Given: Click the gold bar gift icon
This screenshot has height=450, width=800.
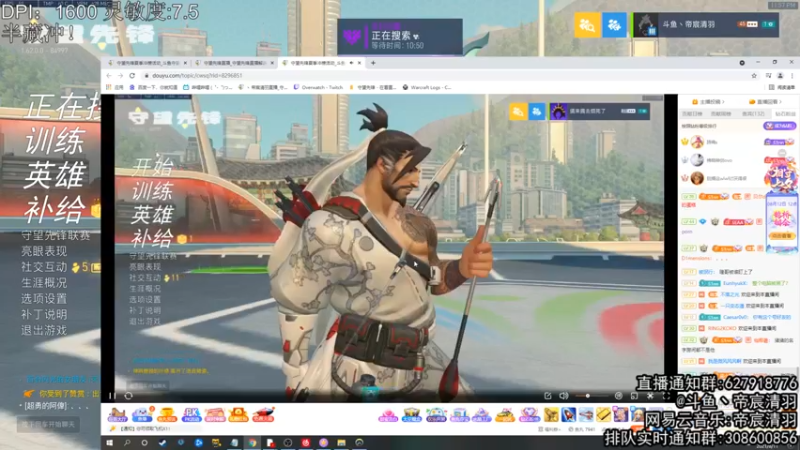Looking at the screenshot, I should [603, 415].
